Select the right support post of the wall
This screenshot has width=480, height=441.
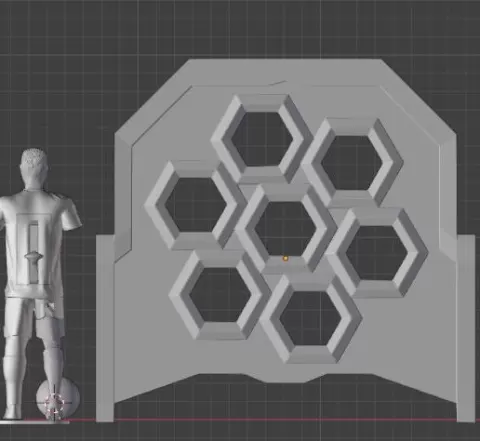point(466,328)
